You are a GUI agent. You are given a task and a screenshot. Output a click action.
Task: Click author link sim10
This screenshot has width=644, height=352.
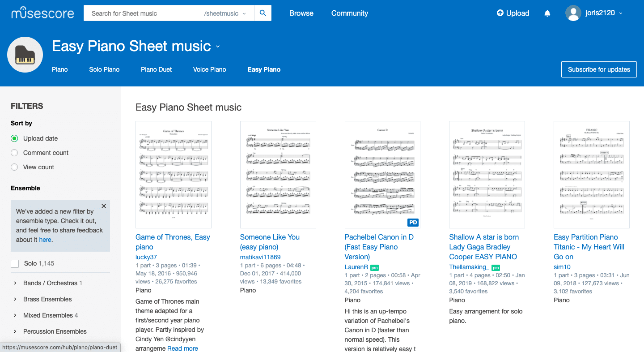click(562, 267)
